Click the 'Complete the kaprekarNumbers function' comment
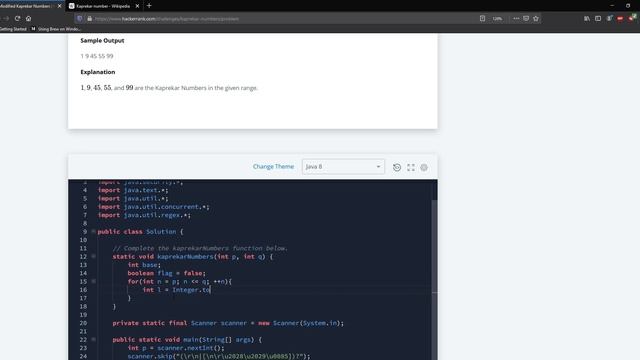This screenshot has width=640, height=360. 200,248
